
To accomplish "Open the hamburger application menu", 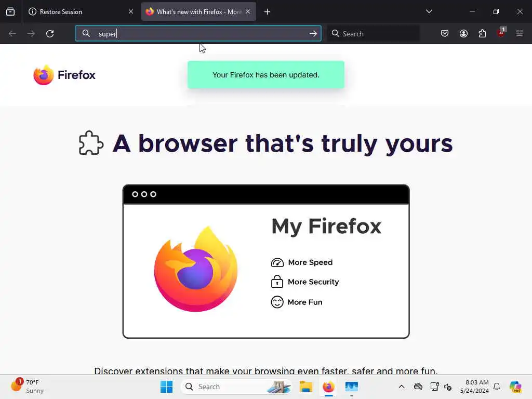I will coord(520,33).
